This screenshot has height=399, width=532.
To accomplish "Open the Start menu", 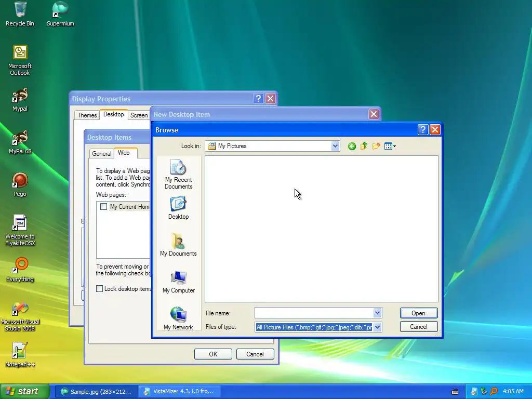I will pos(24,391).
